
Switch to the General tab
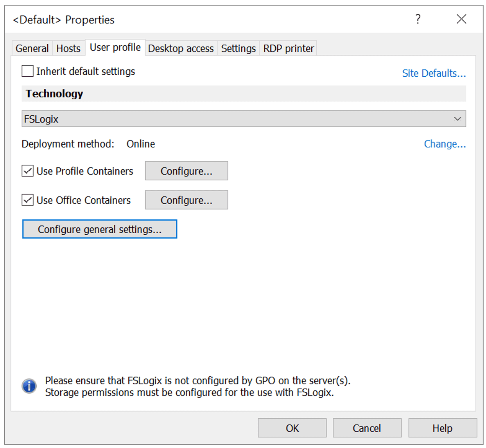(32, 48)
